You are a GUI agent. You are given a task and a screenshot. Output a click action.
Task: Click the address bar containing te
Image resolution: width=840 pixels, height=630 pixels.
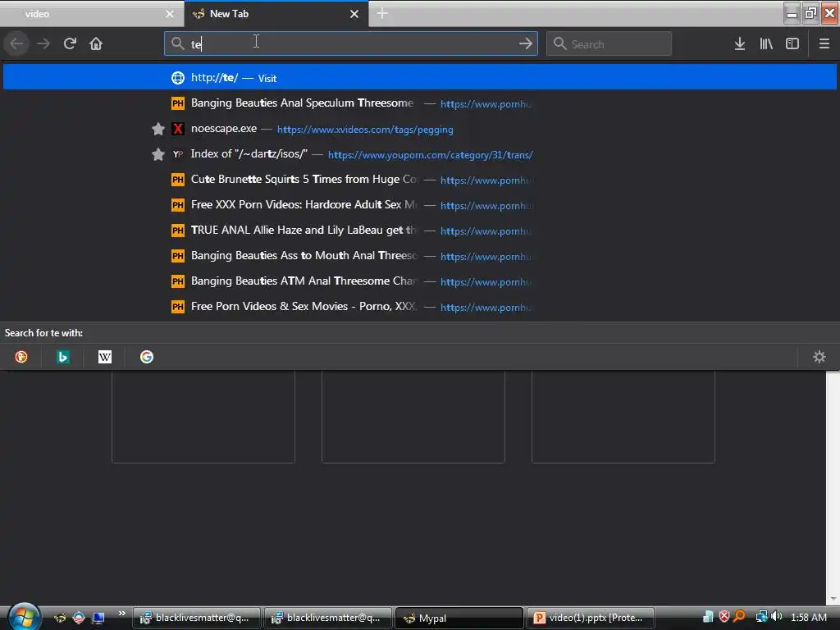pyautogui.click(x=351, y=43)
